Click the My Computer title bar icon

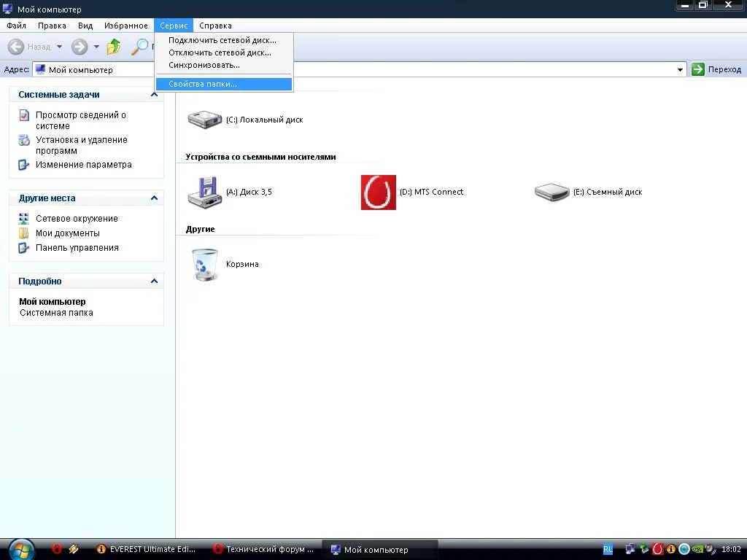(x=7, y=9)
